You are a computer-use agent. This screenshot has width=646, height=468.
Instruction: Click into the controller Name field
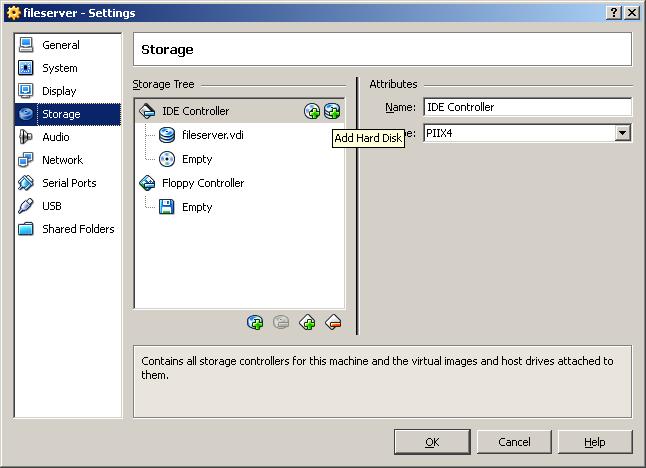click(x=527, y=107)
